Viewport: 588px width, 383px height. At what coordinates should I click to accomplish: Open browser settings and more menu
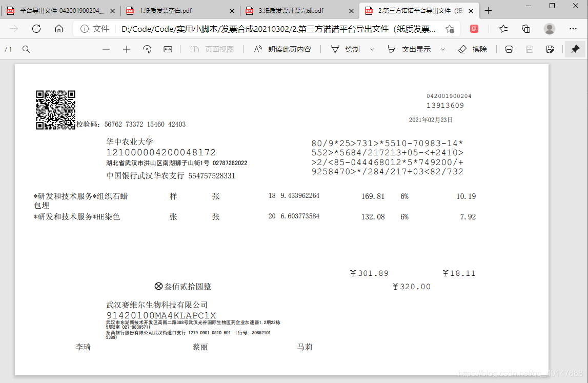tap(573, 29)
